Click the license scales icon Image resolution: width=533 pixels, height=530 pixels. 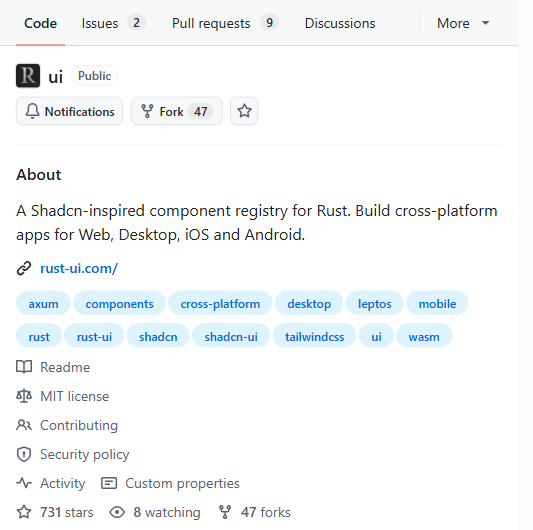(x=24, y=396)
